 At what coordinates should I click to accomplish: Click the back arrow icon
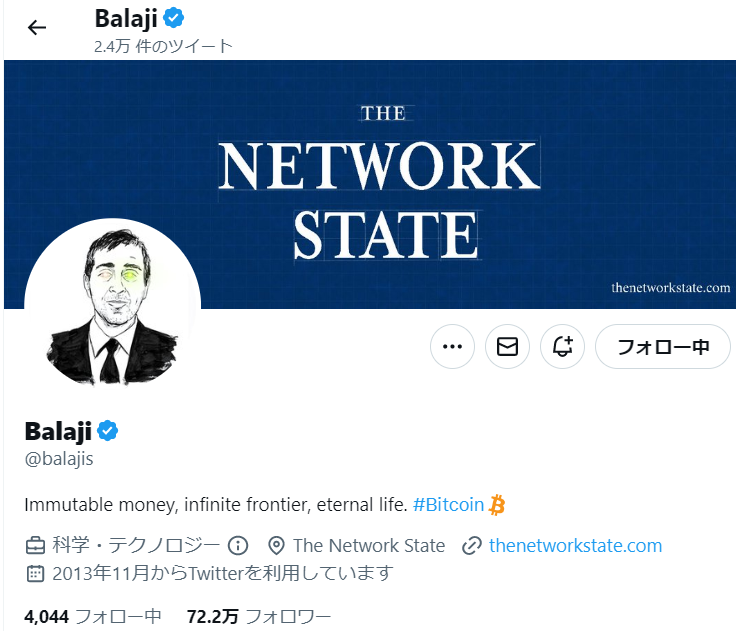point(37,27)
